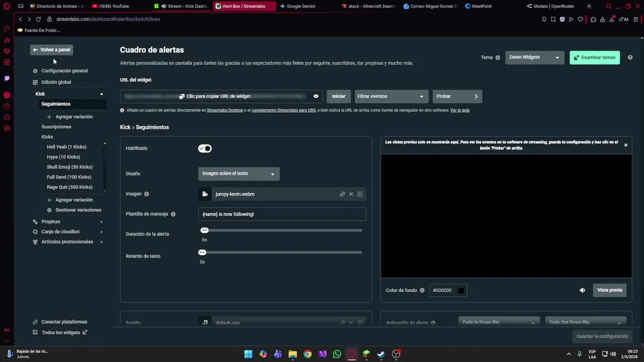644x362 pixels.
Task: Collapse the Kick section in the sidebar
Action: click(x=102, y=94)
